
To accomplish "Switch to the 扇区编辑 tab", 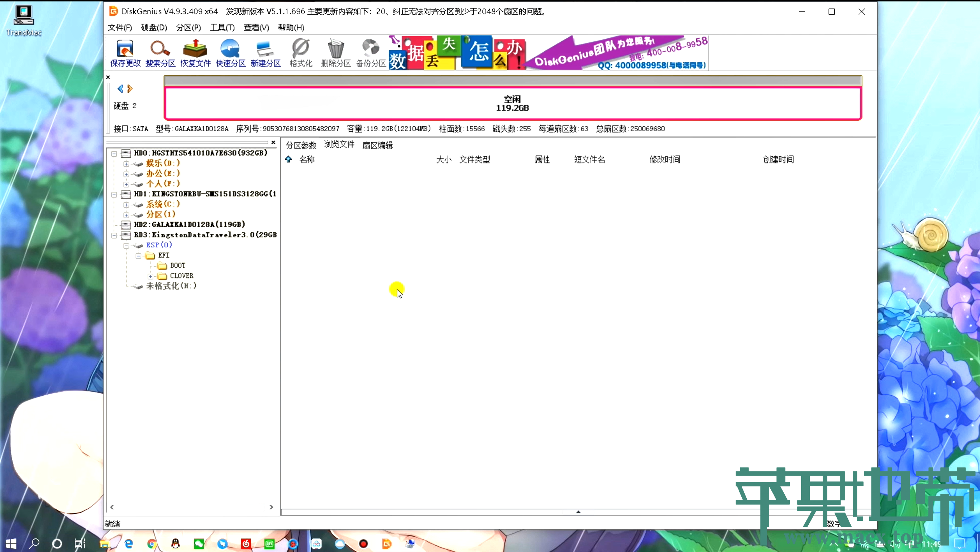I will coord(377,145).
